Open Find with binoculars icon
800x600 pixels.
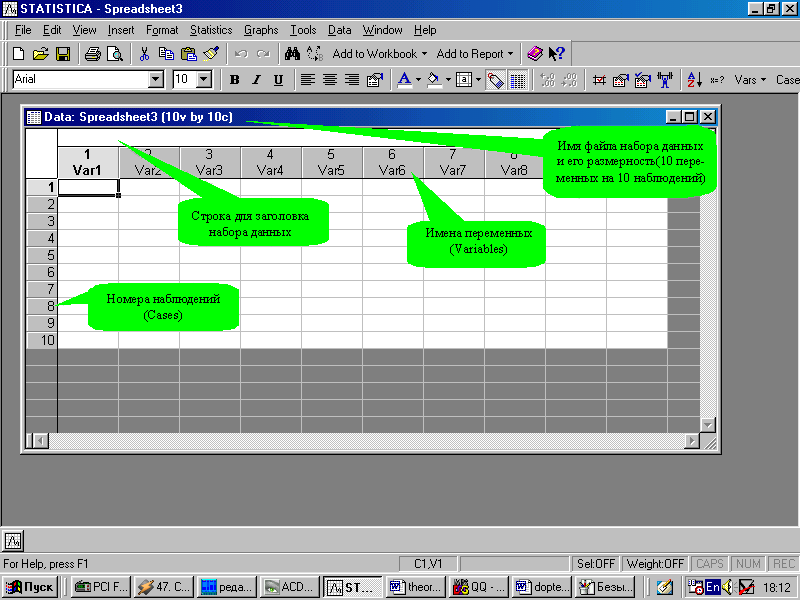coord(292,54)
